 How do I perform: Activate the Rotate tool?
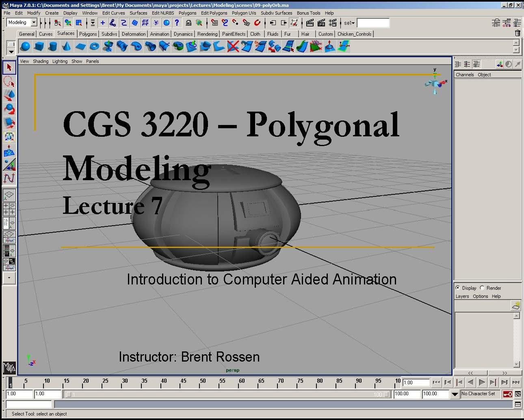(9, 109)
